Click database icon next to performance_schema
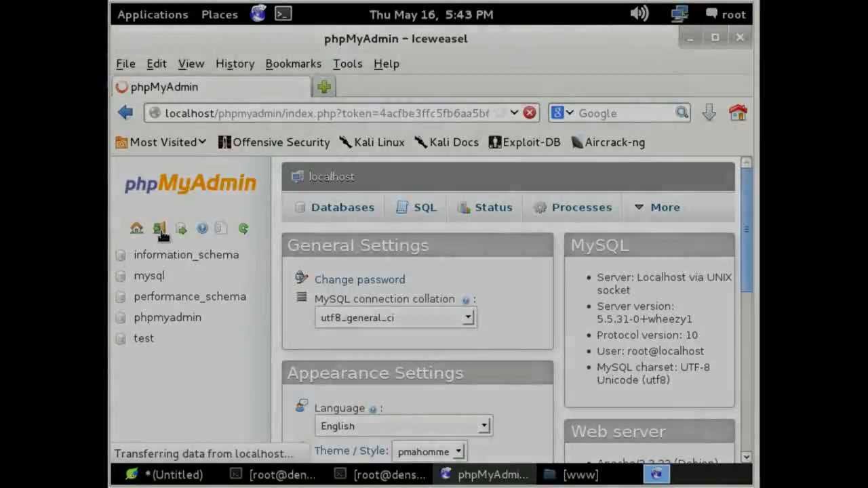 pyautogui.click(x=121, y=297)
